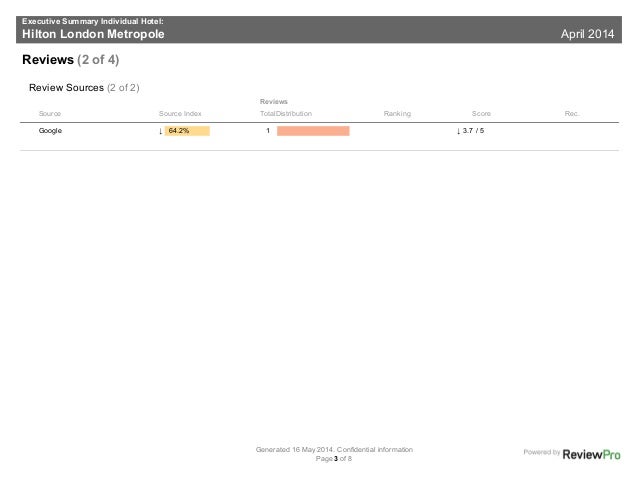Click the down arrow beside 3.7 / 5

point(459,131)
